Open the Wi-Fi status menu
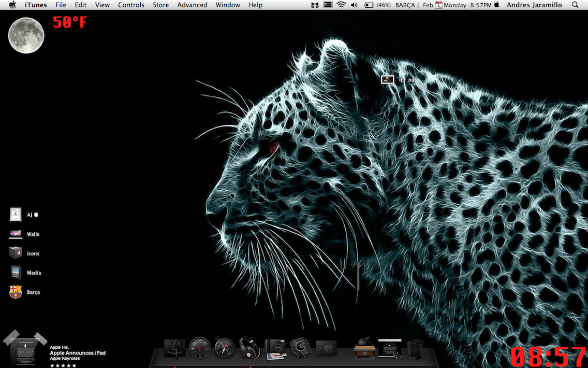Screen dimensions: 588x368 [341, 5]
